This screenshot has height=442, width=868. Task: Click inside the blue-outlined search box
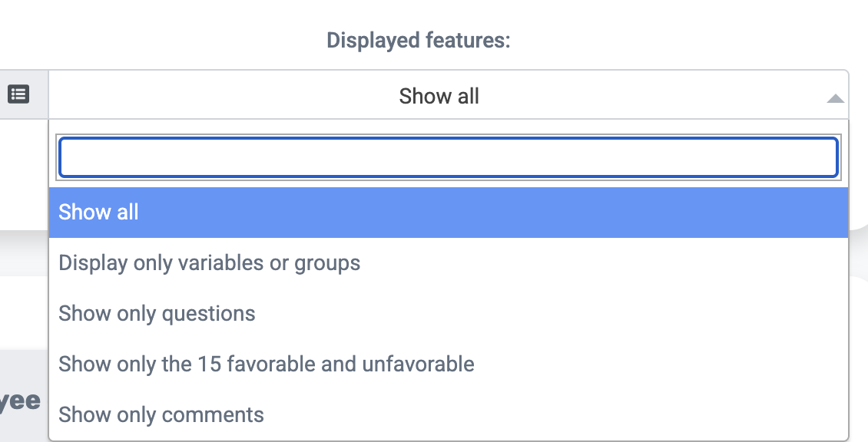click(x=449, y=157)
